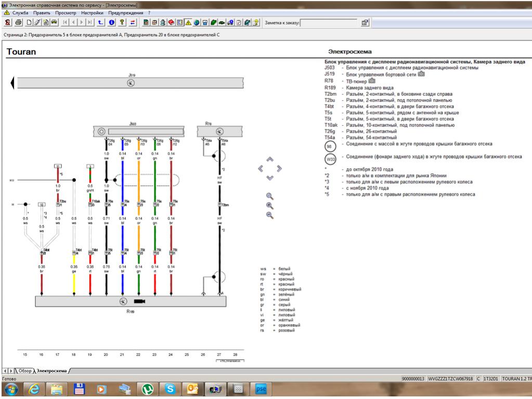Screen dimensions: 532x399
Task: Open Outlook from the taskbar
Action: [193, 389]
